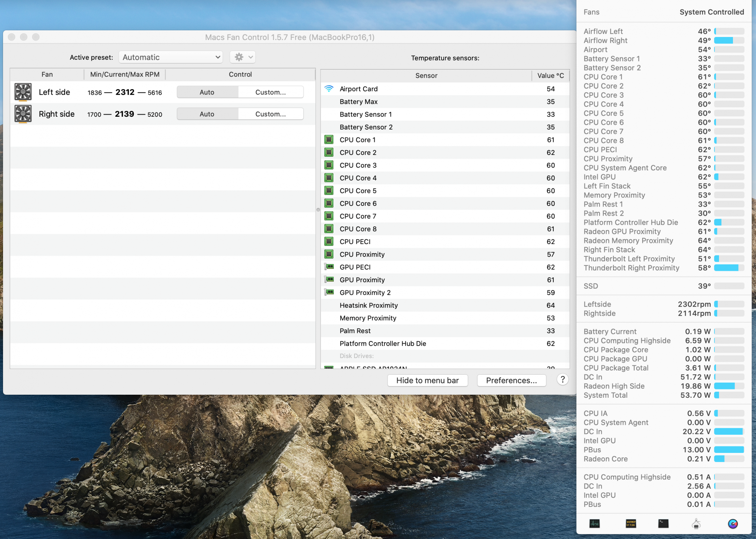
Task: Click the Airflow Right temperature bar in iStat
Action: point(729,40)
